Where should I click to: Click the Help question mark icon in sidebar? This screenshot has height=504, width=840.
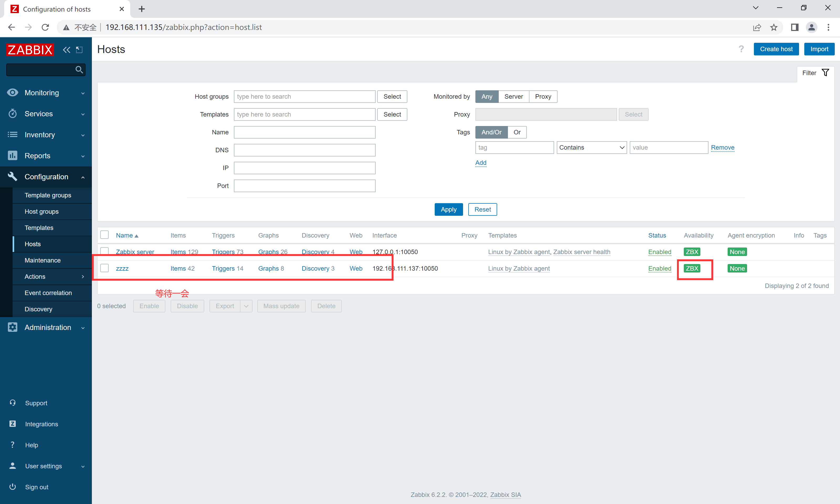pos(13,445)
